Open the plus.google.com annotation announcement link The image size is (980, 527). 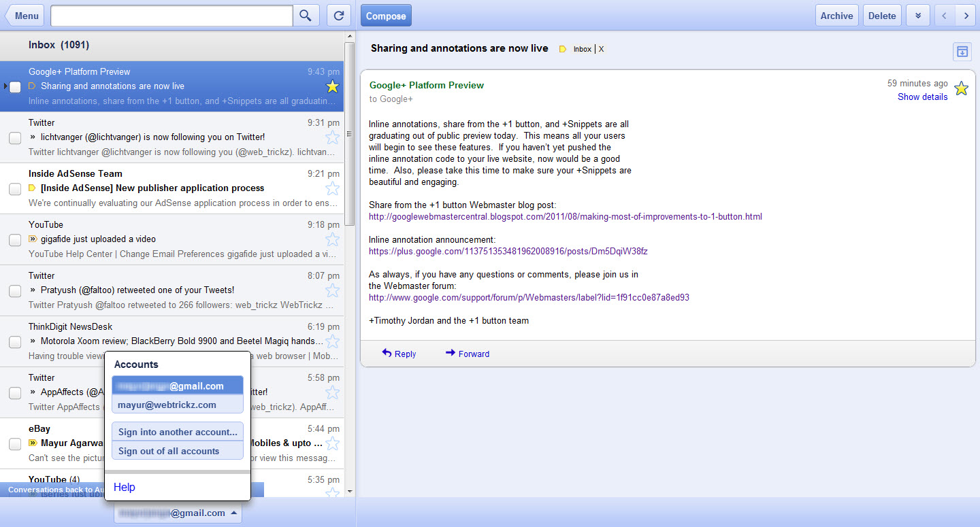coord(508,251)
